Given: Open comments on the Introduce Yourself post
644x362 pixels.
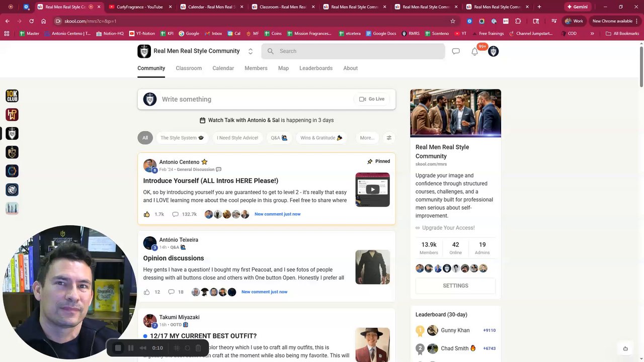Looking at the screenshot, I should coord(184,214).
